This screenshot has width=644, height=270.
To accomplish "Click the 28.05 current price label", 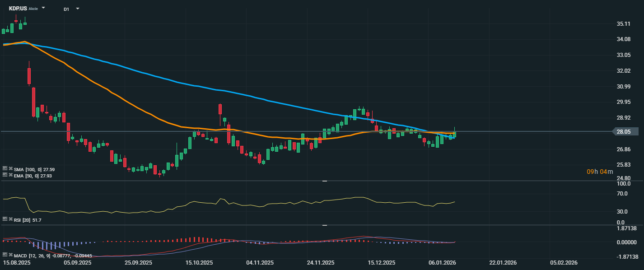I will click(x=623, y=131).
